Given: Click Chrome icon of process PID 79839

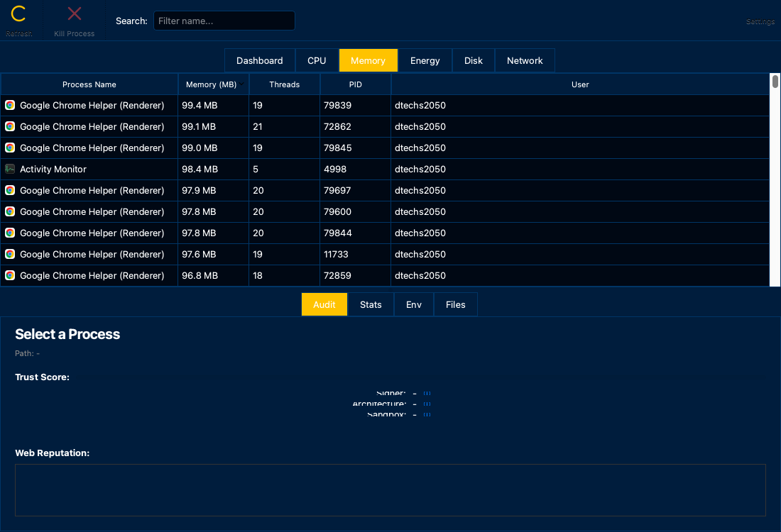Looking at the screenshot, I should (x=10, y=105).
